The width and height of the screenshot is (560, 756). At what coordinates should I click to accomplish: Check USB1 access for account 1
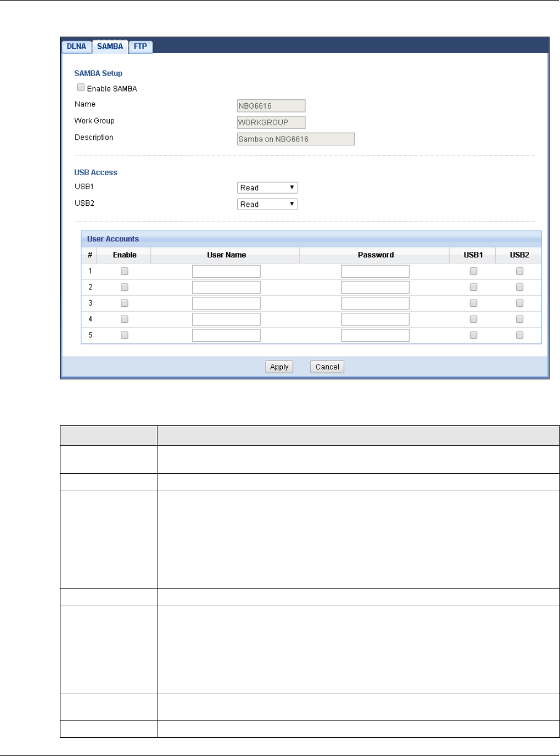pos(474,271)
